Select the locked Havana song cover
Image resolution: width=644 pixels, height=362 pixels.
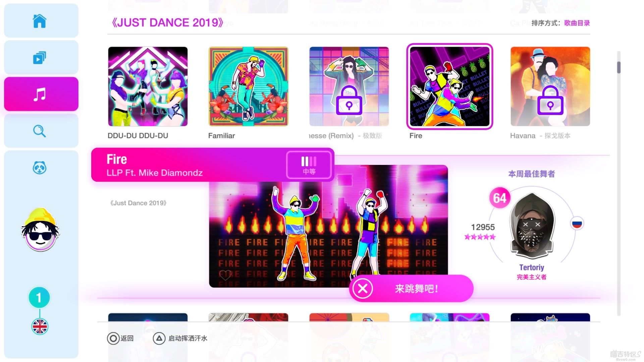point(550,86)
